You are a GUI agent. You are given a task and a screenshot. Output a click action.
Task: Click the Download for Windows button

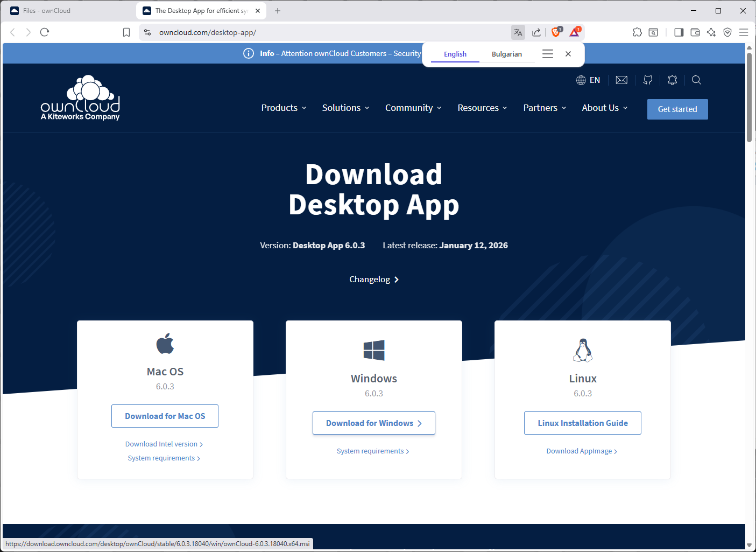click(373, 423)
